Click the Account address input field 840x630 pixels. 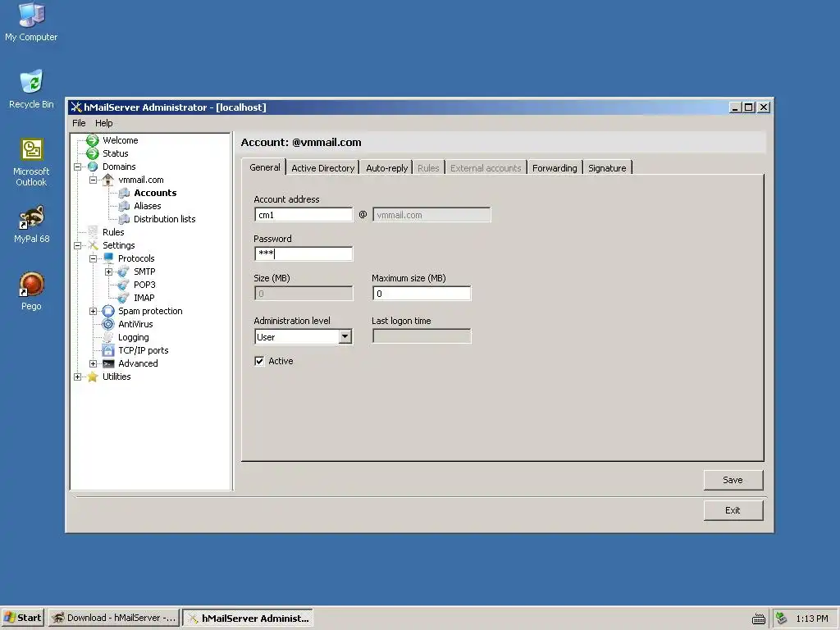304,215
